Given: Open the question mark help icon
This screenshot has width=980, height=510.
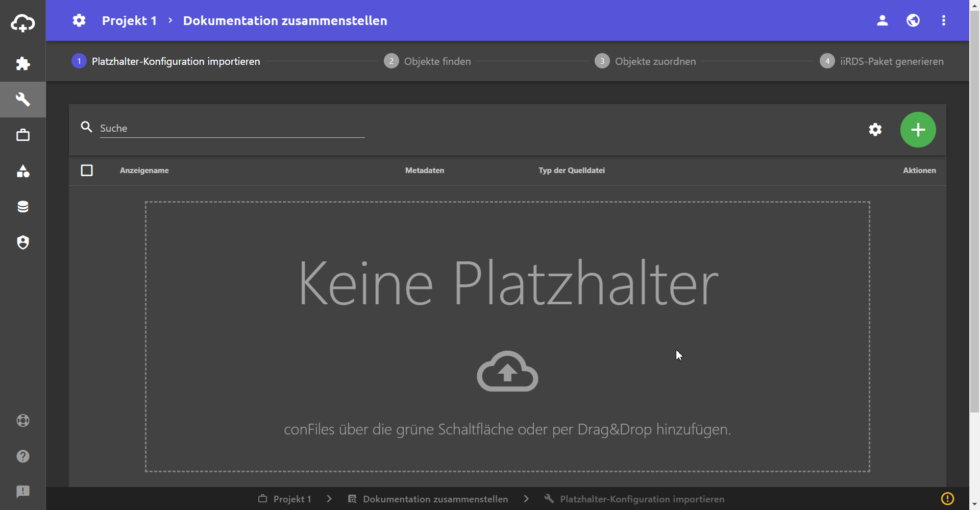Looking at the screenshot, I should tap(23, 456).
